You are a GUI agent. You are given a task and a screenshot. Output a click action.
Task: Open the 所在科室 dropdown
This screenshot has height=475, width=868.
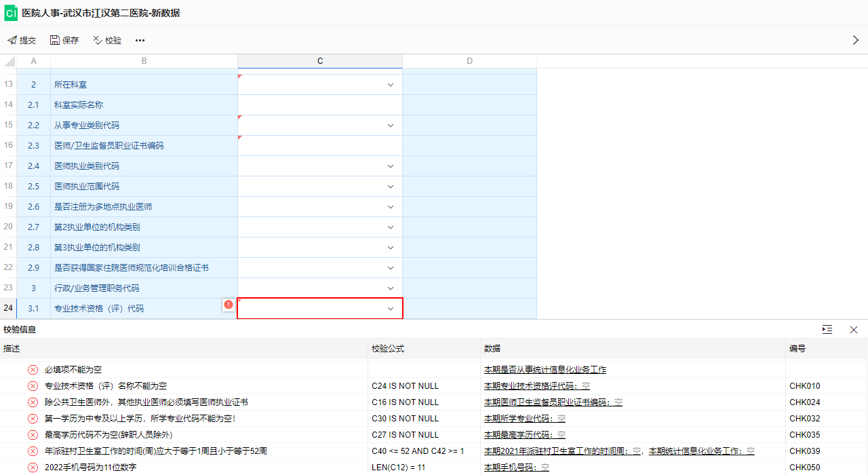pos(391,85)
